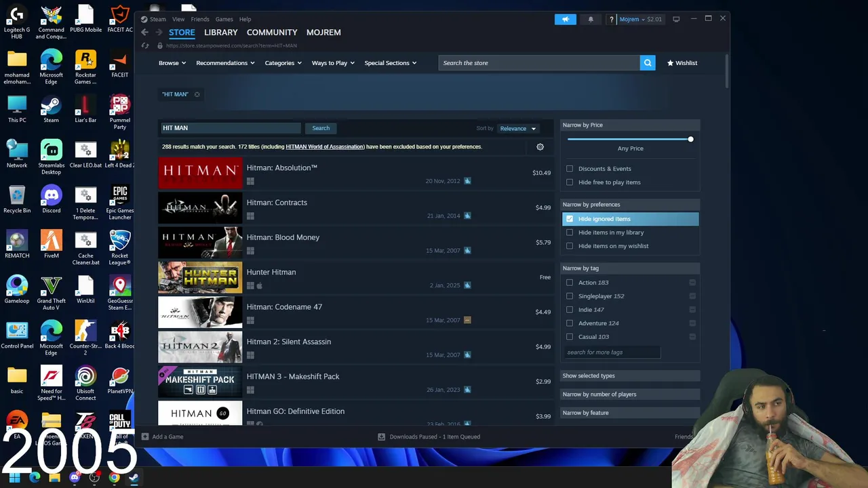Open the Left 4 Dead 2 desktop shortcut
The height and width of the screenshot is (488, 868).
coord(120,153)
